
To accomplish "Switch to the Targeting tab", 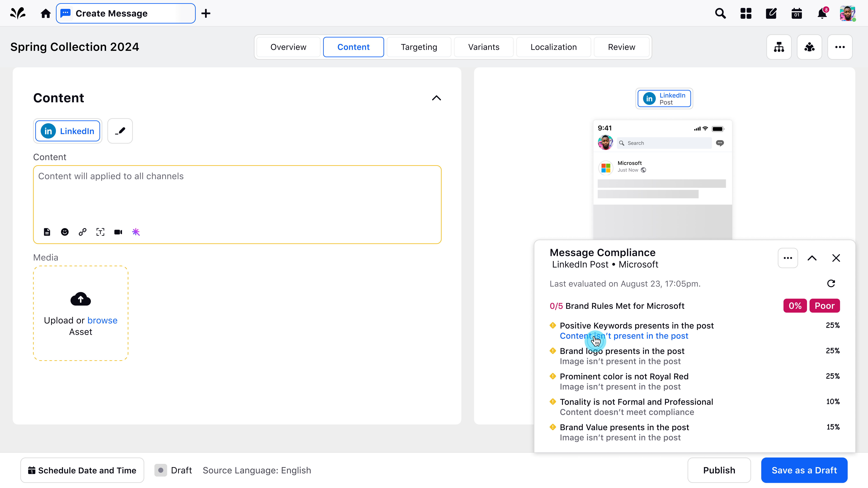I will tap(419, 47).
